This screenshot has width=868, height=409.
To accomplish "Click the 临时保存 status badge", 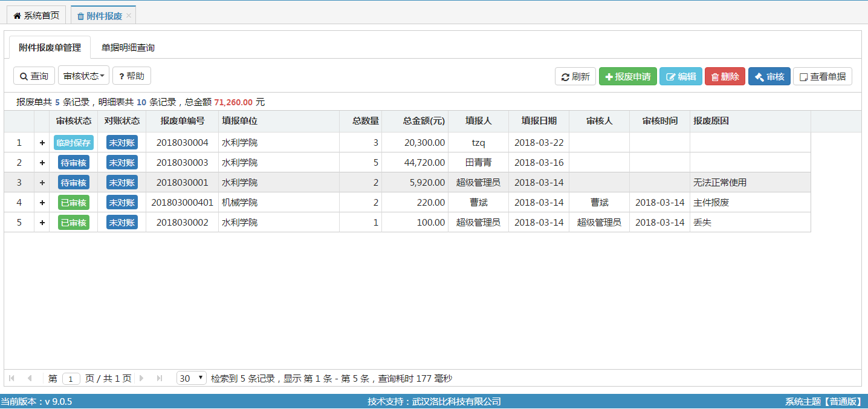I will pos(74,143).
